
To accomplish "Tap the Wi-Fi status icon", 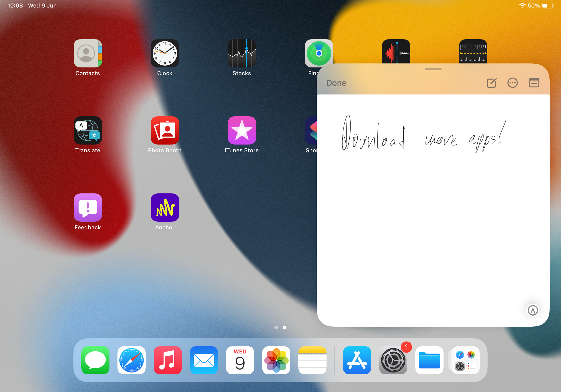I will (x=522, y=6).
